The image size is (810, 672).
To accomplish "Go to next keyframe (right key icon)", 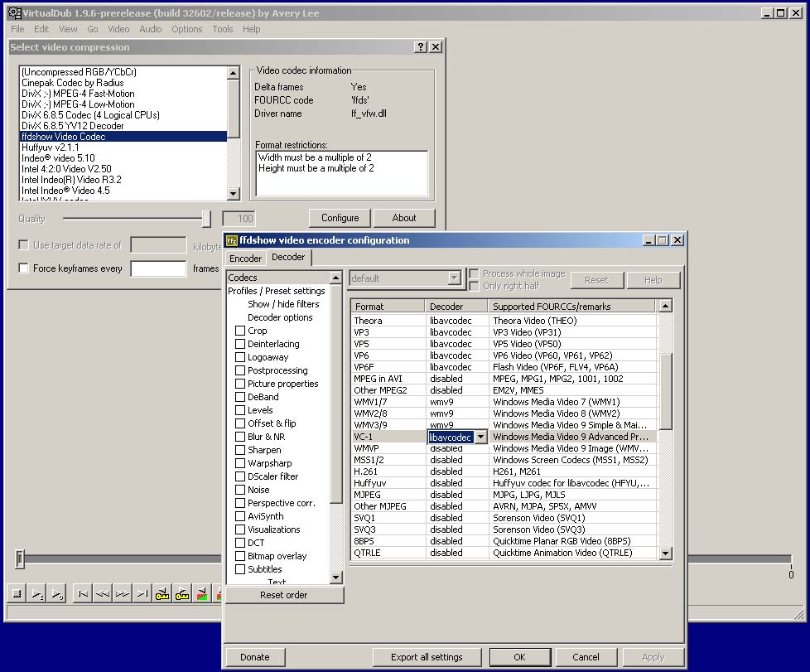I will pos(182,593).
